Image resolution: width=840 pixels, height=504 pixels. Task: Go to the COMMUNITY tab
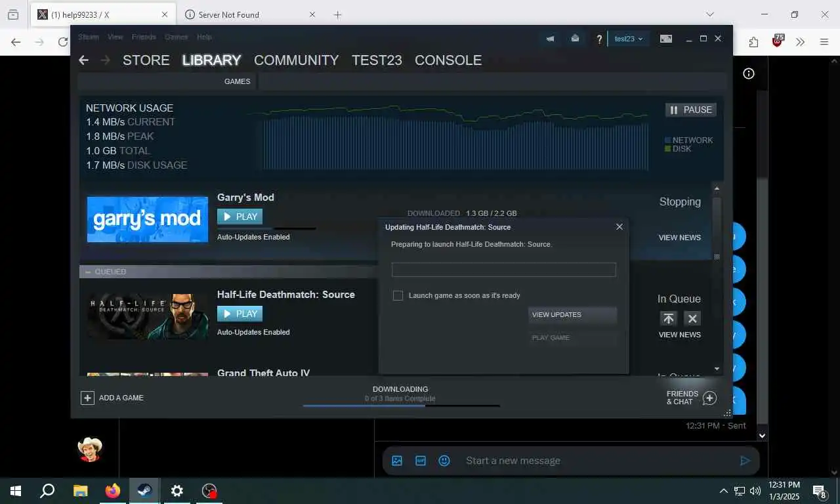click(297, 60)
